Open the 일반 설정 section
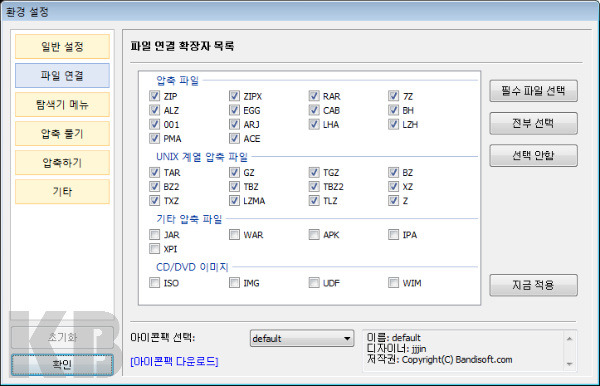 pyautogui.click(x=62, y=46)
